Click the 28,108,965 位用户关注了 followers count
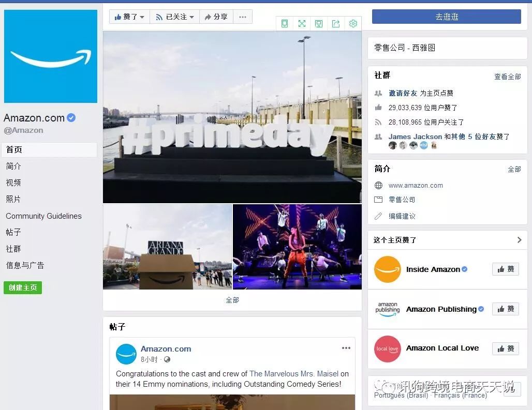The image size is (532, 410). pos(426,123)
